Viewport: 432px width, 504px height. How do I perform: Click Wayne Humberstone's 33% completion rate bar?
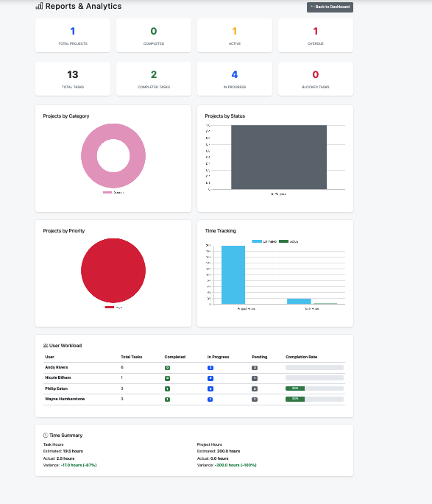point(314,399)
